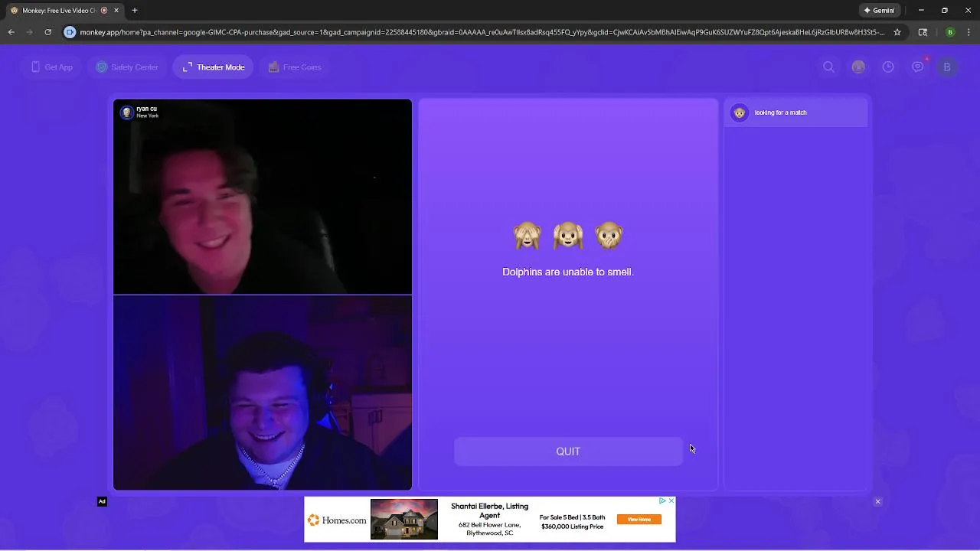Close the bottom ad banner
Viewport: 980px width, 551px height.
click(877, 502)
